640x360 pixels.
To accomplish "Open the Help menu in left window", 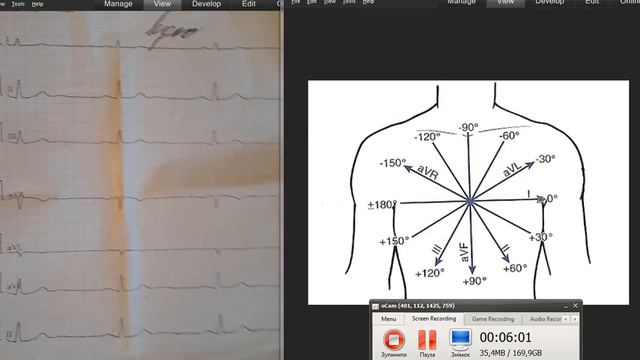I will coord(37,4).
